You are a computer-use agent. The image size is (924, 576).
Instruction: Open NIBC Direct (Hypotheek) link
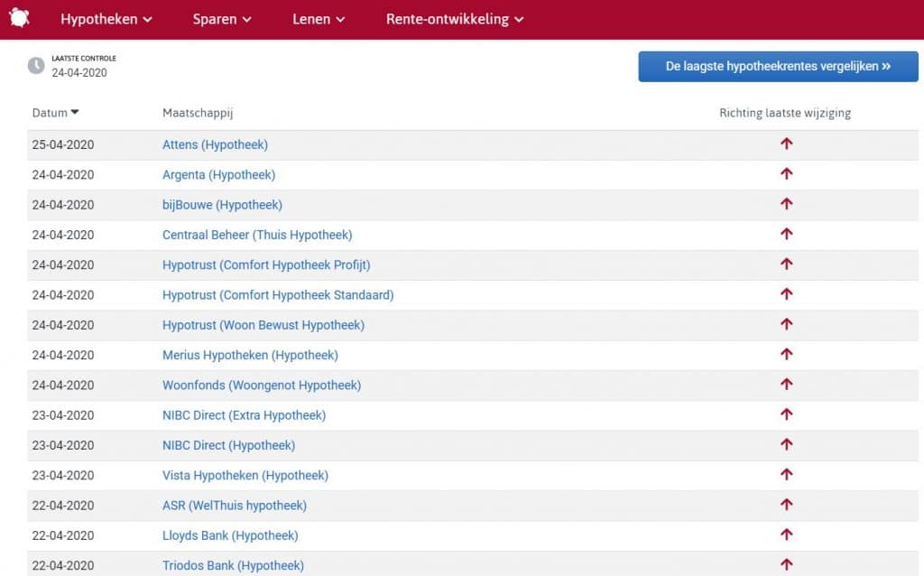point(228,445)
